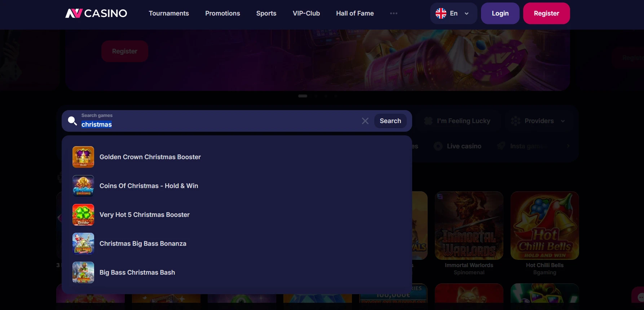Click the category tabs next arrow
The width and height of the screenshot is (644, 310).
point(568,146)
